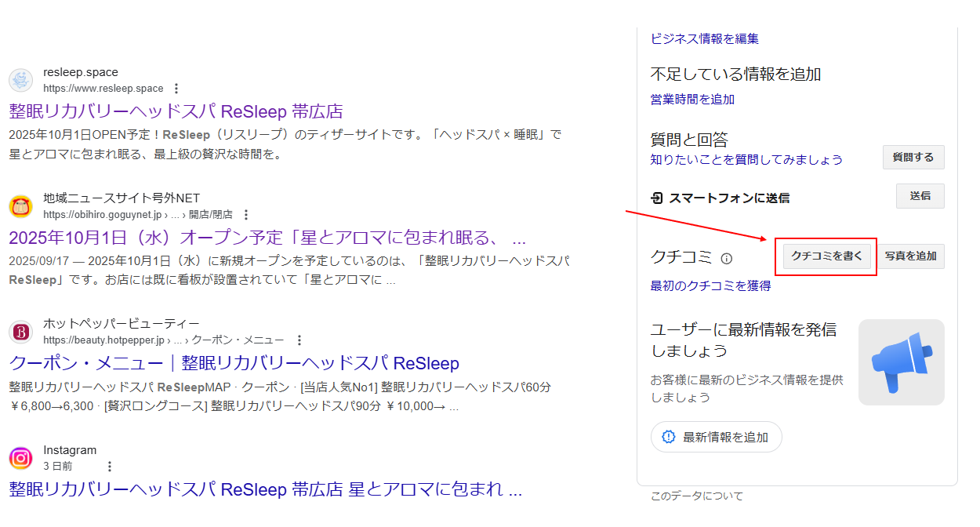Viewport: 980px width, 527px height.
Task: Click the 送信 button
Action: [x=920, y=196]
